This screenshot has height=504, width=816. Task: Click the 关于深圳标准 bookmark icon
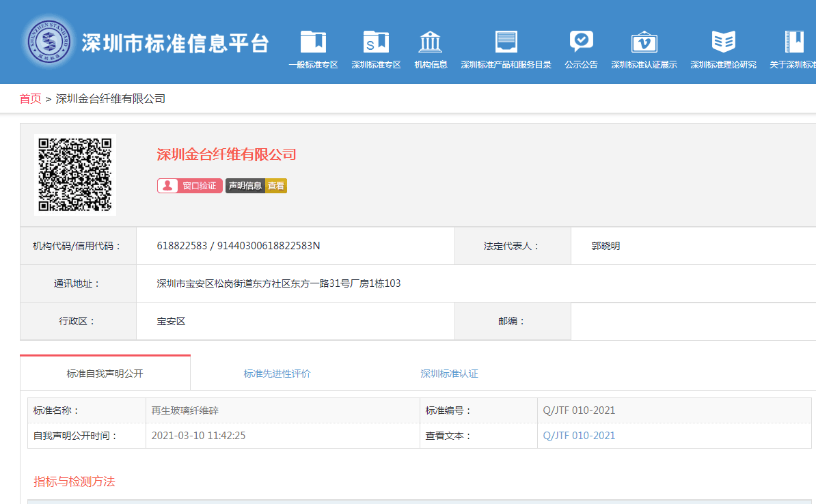[x=794, y=42]
